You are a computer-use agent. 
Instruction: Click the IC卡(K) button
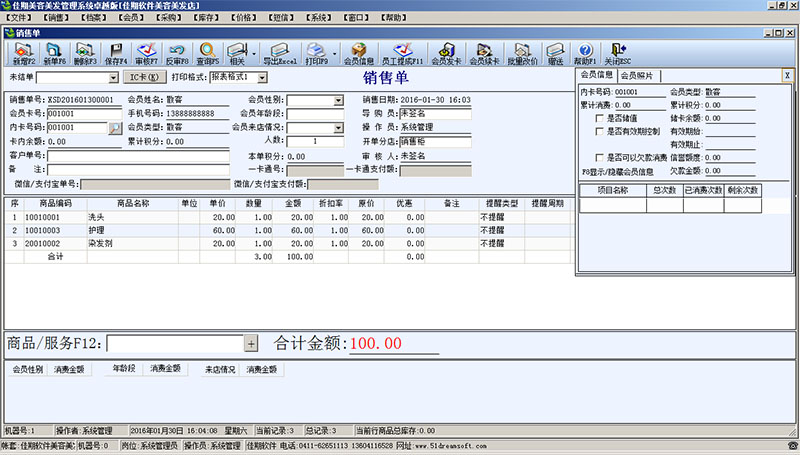click(144, 78)
